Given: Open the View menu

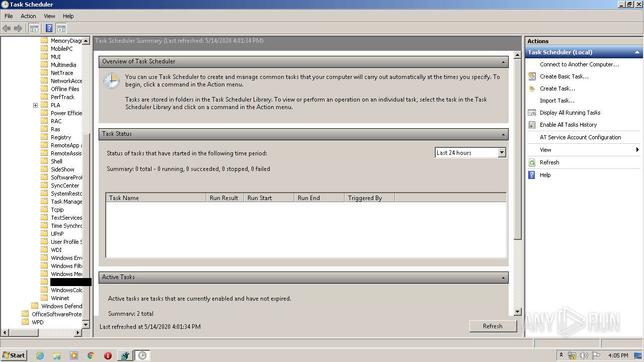Looking at the screenshot, I should coord(49,16).
